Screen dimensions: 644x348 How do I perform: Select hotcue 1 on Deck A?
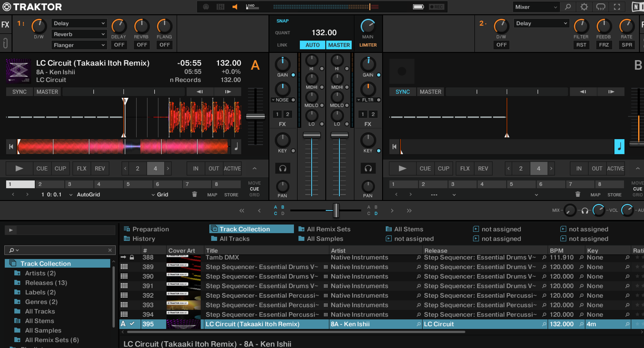coord(20,184)
